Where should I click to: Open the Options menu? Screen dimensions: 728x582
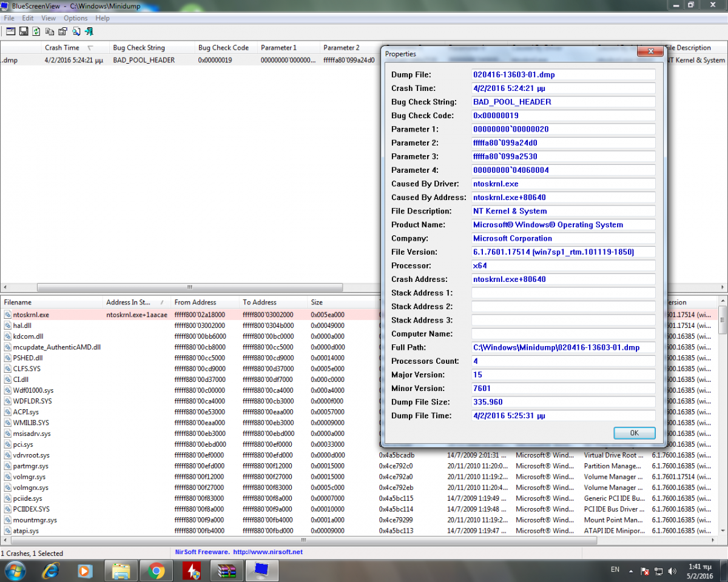pyautogui.click(x=76, y=18)
